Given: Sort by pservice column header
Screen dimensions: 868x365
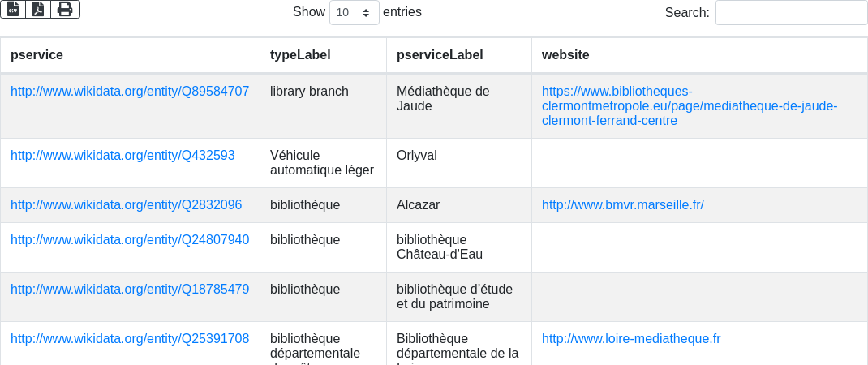Looking at the screenshot, I should [37, 55].
